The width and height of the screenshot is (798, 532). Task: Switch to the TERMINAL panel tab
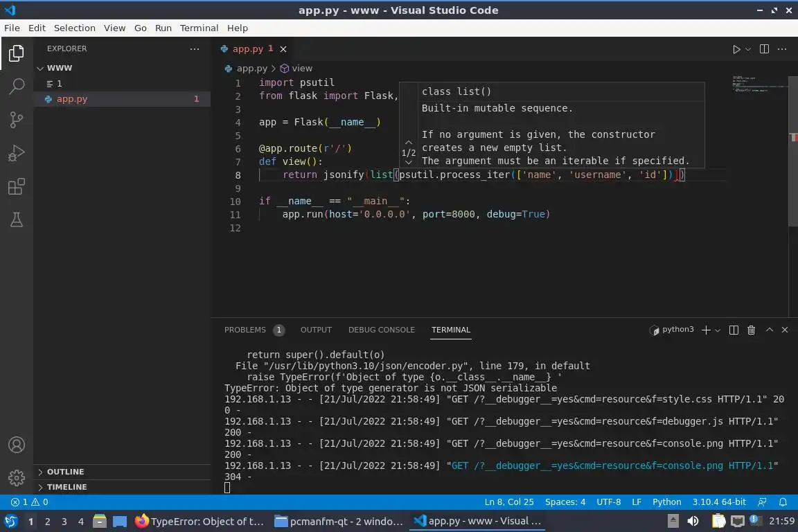[x=451, y=330]
